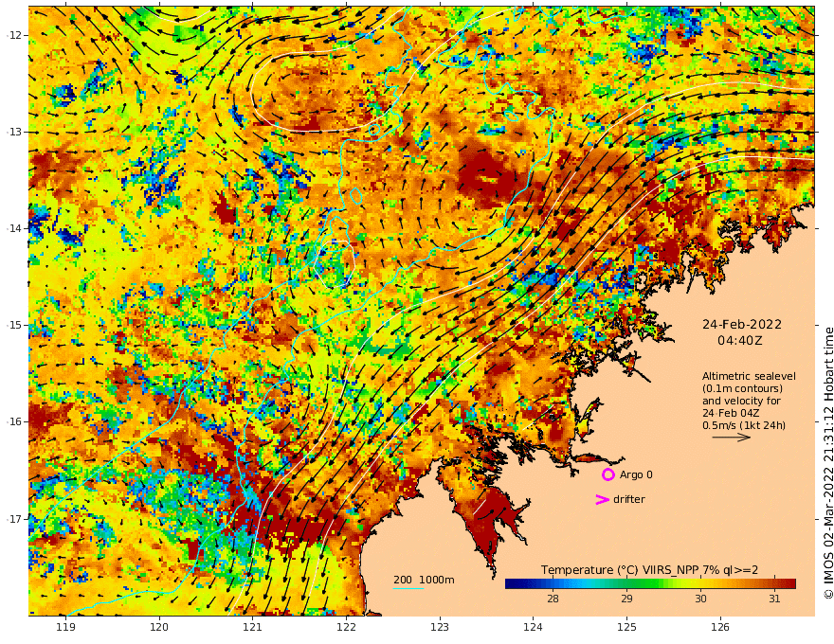Click the '24-Feb 04Z' legend line
This screenshot has width=834, height=644.
[x=731, y=413]
